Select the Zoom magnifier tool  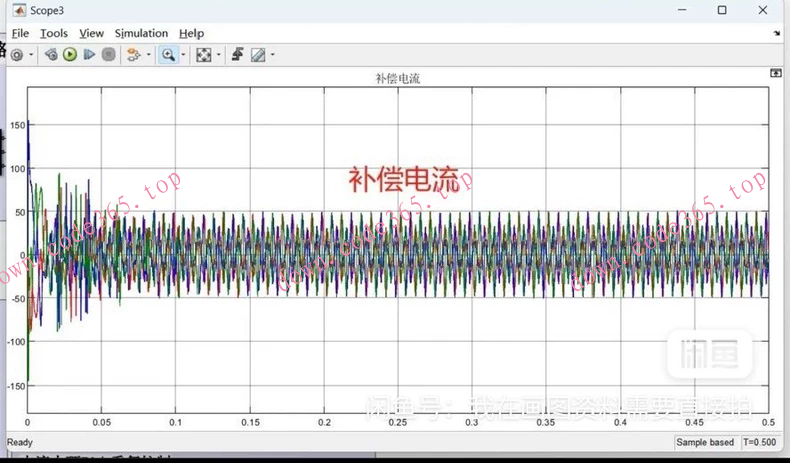(x=168, y=55)
